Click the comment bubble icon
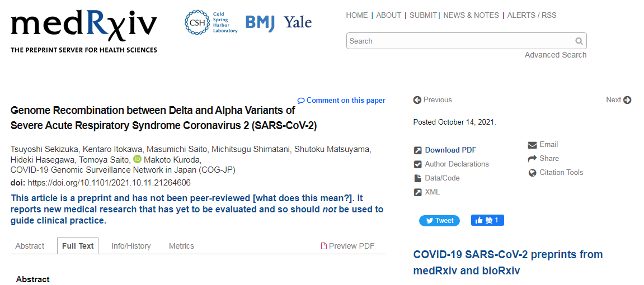644x285 pixels. point(301,101)
